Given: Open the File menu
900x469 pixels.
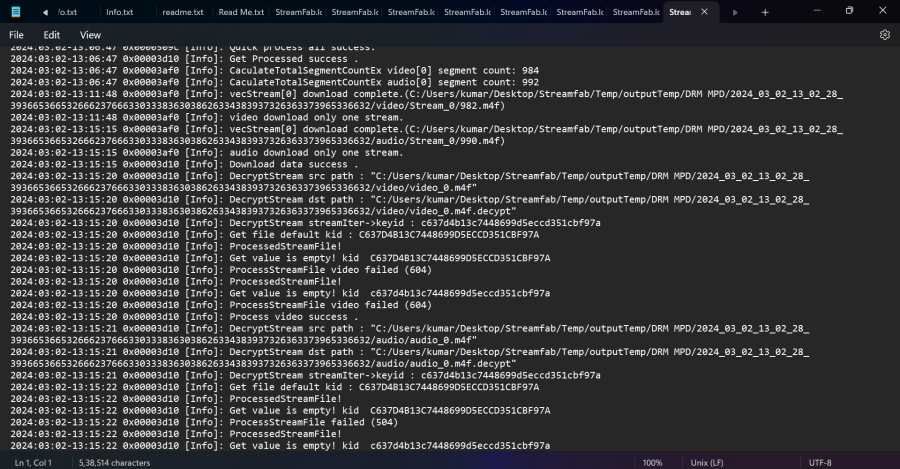Looking at the screenshot, I should [16, 35].
